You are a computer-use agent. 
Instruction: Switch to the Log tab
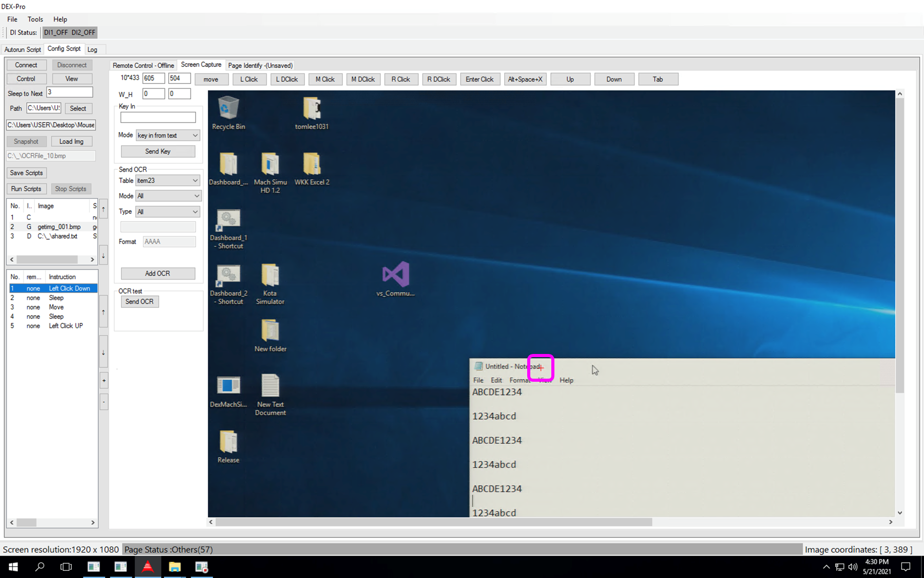point(92,49)
